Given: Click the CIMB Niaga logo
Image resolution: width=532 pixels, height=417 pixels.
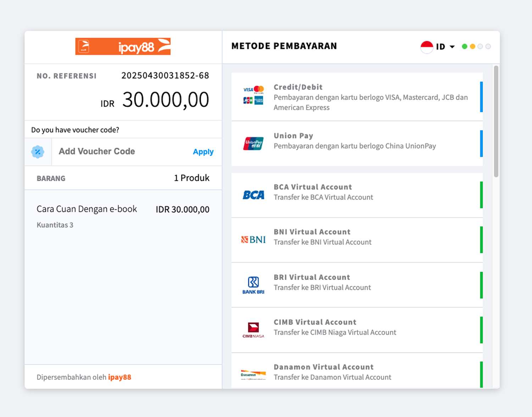Looking at the screenshot, I should pos(253,330).
